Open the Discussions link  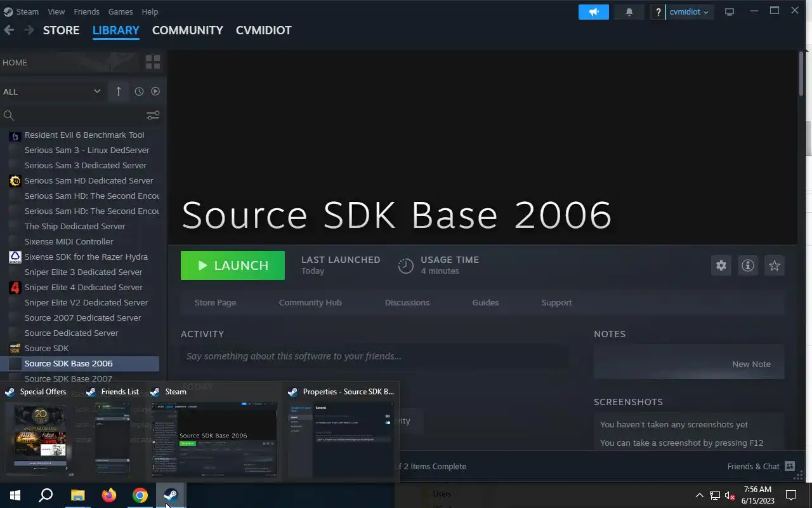[407, 302]
